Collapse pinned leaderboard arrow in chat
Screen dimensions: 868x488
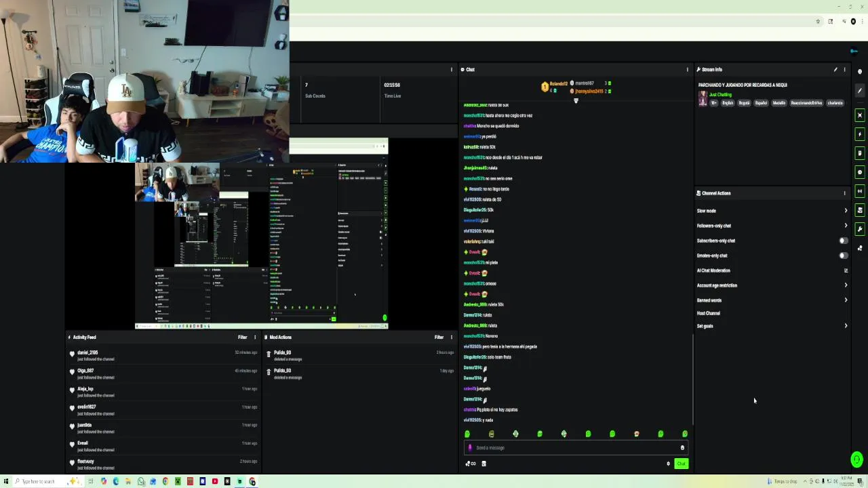[x=576, y=101]
